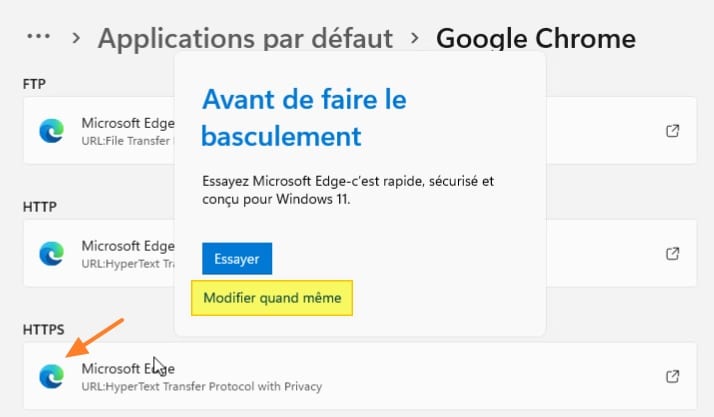This screenshot has height=417, width=714.
Task: Click the HTTPS section label
Action: coord(45,328)
